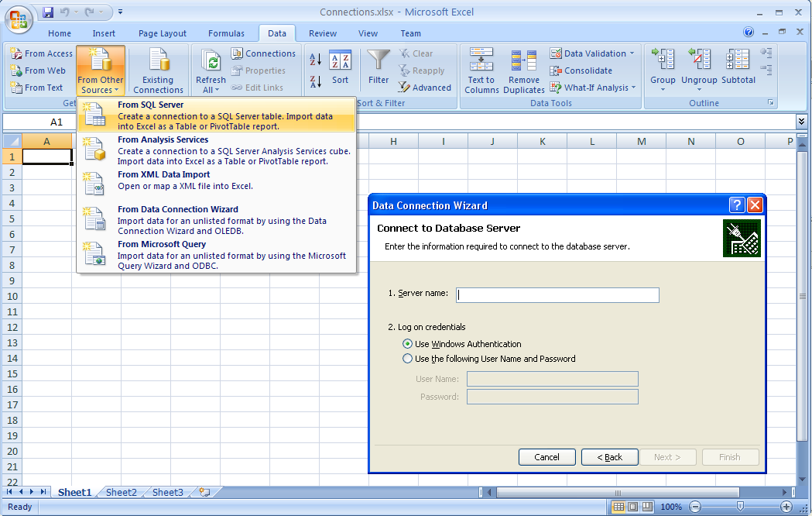Choose From Data Connection Wizard
Screen dimensions: 812x516
(217, 220)
